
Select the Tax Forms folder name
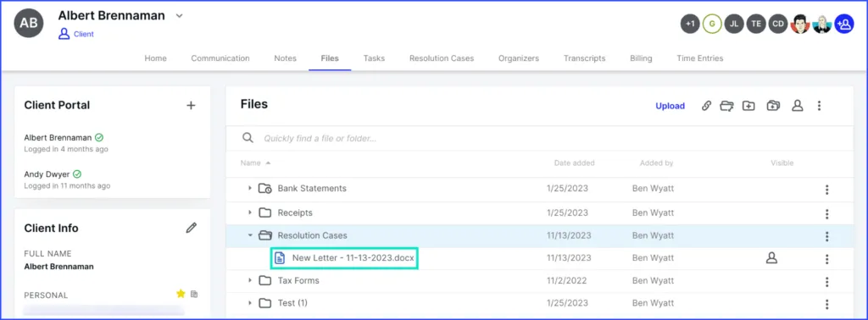click(298, 281)
